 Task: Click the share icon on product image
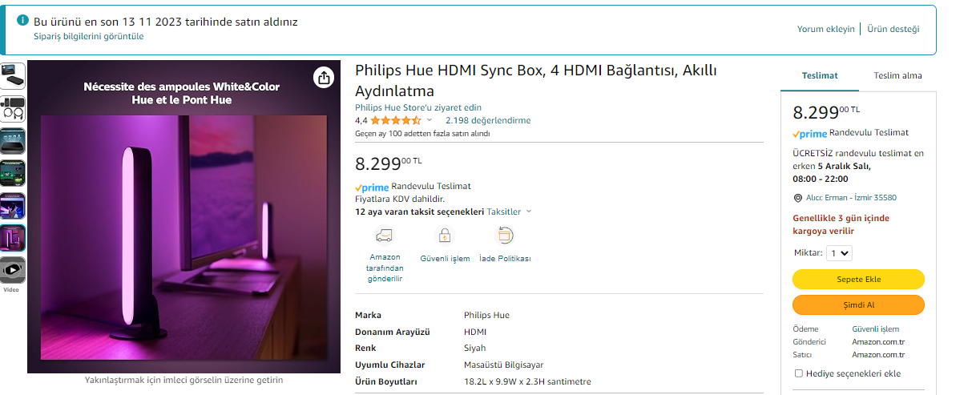click(323, 78)
